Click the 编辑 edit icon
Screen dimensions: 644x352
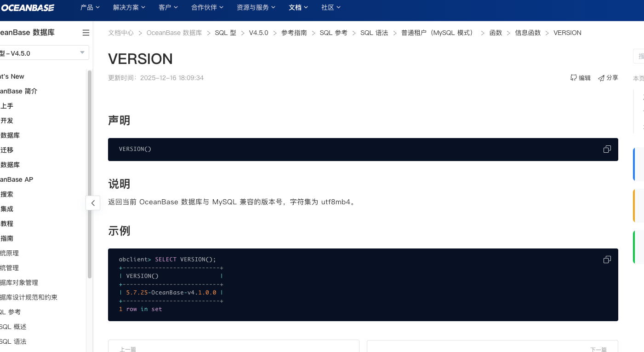point(574,78)
